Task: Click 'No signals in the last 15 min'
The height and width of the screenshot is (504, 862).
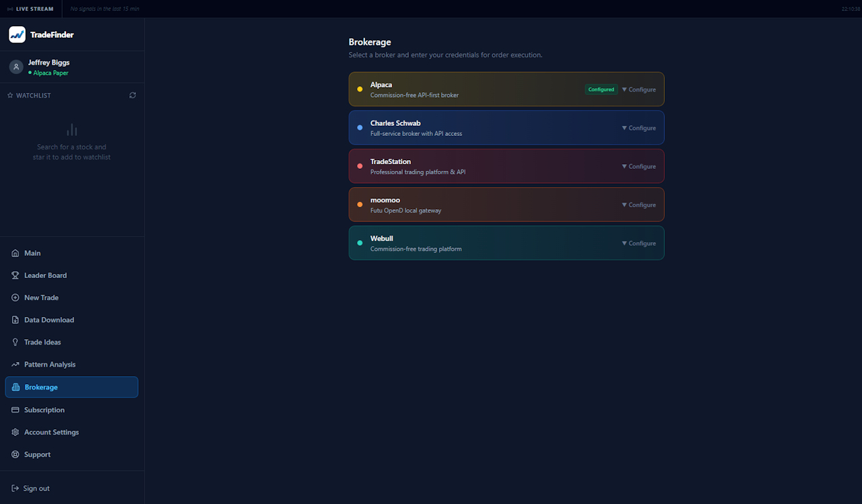Action: pyautogui.click(x=105, y=9)
